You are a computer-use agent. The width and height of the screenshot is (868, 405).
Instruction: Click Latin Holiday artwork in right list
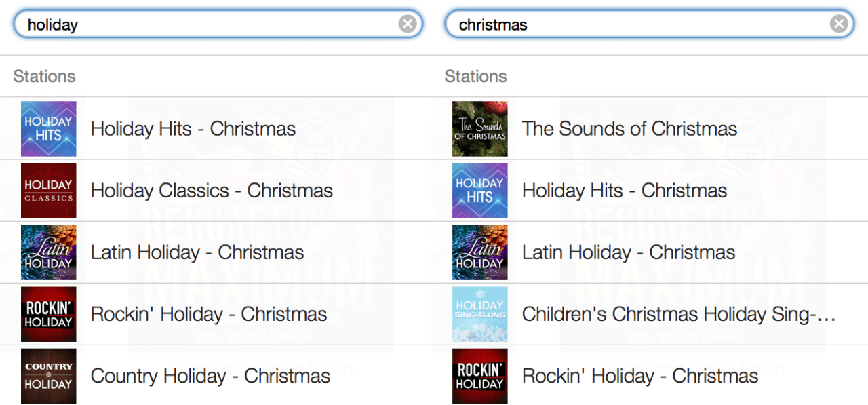click(x=480, y=252)
